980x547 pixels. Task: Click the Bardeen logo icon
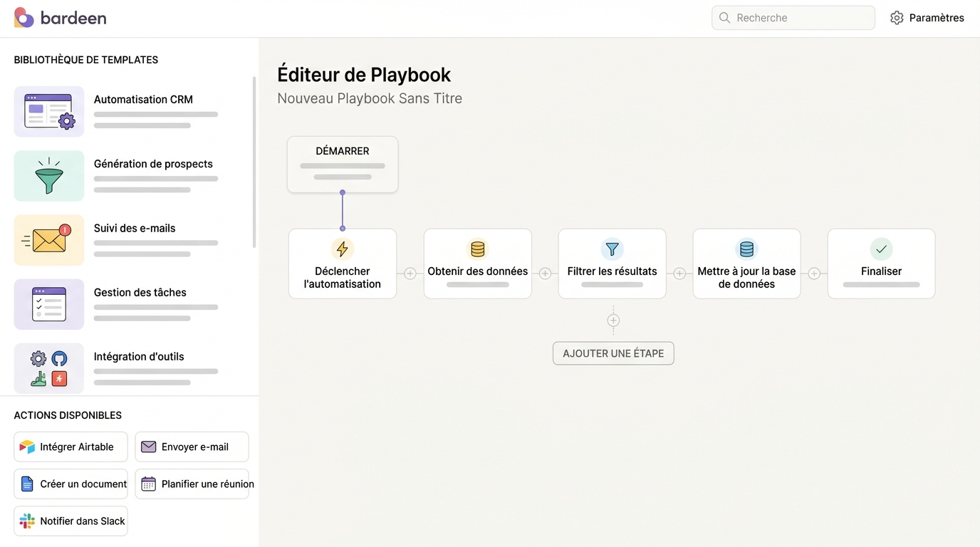(x=24, y=18)
